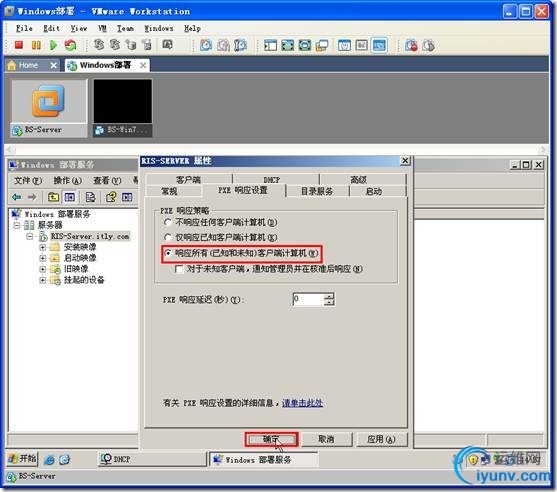Open the VMware Help menu

[x=192, y=28]
